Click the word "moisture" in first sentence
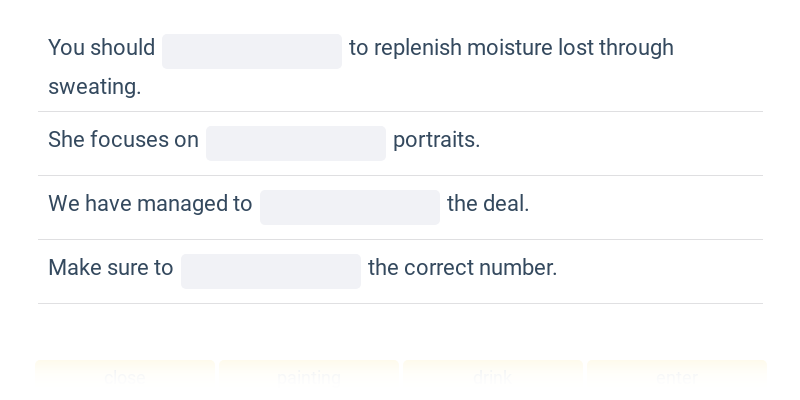 click(509, 48)
